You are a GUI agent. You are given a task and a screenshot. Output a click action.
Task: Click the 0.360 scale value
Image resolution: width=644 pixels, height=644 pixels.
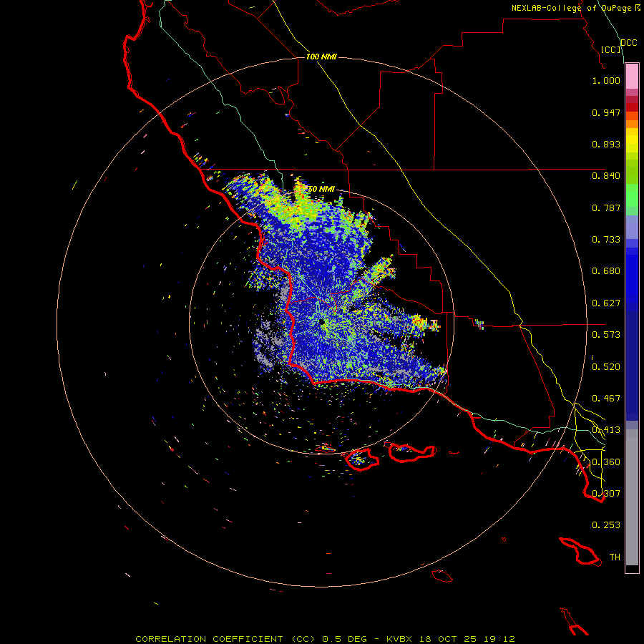pyautogui.click(x=606, y=462)
